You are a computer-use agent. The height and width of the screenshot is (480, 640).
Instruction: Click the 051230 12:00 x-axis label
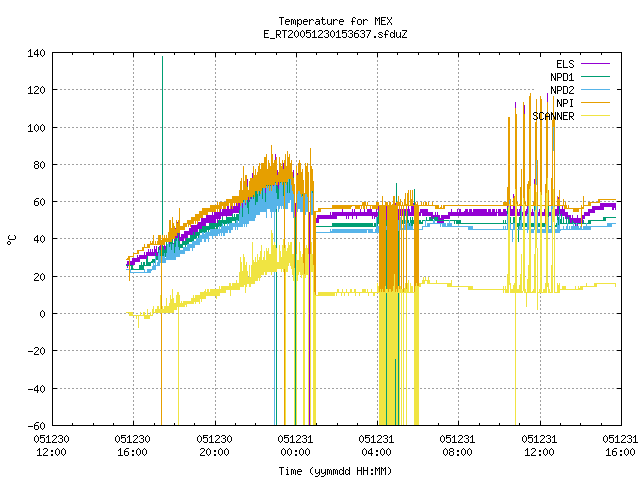(51, 446)
